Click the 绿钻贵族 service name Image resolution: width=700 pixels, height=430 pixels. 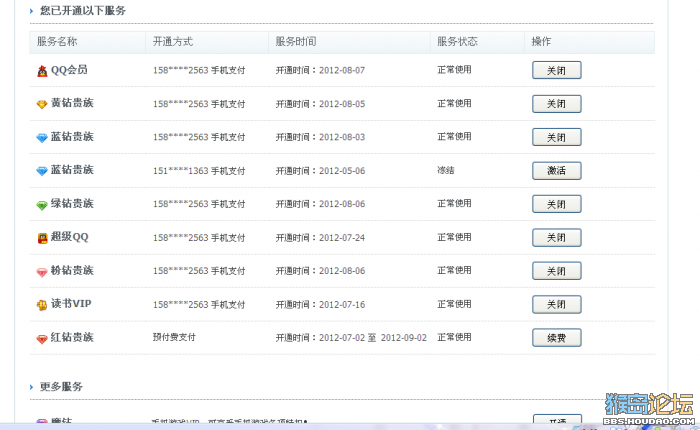72,203
